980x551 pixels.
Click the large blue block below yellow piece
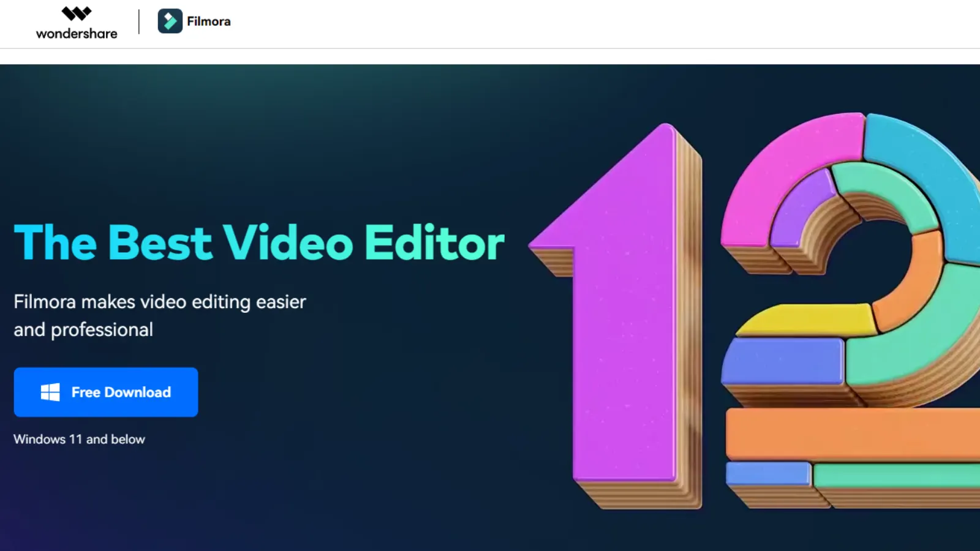click(783, 361)
